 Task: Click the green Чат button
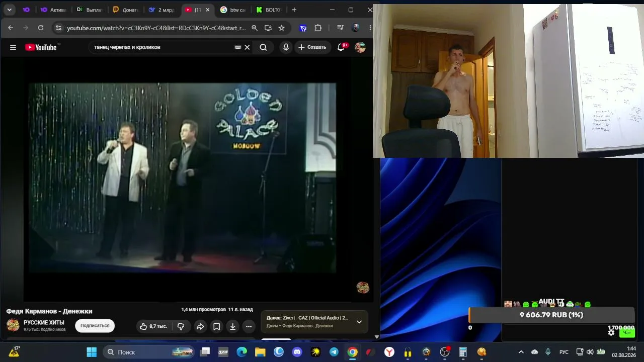pyautogui.click(x=627, y=332)
